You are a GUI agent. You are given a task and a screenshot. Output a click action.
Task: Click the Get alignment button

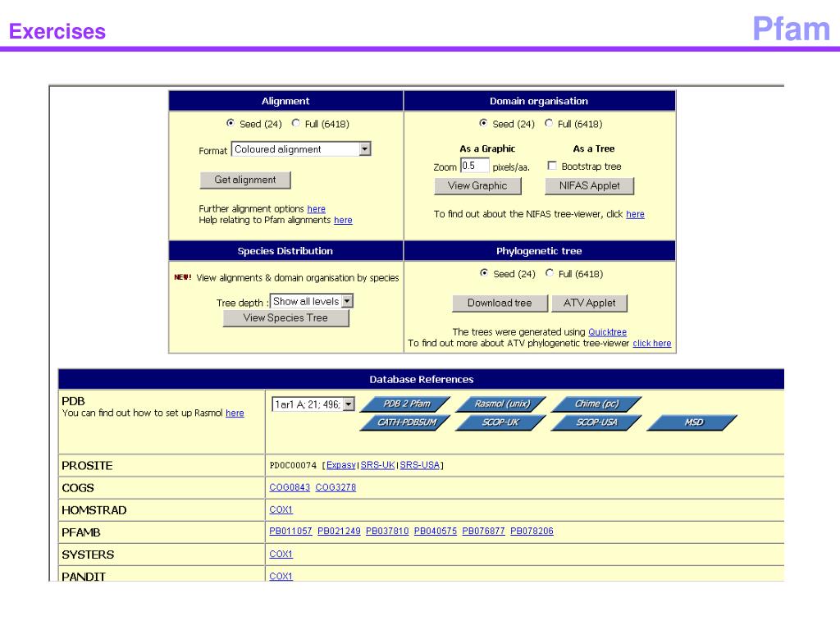pyautogui.click(x=245, y=180)
